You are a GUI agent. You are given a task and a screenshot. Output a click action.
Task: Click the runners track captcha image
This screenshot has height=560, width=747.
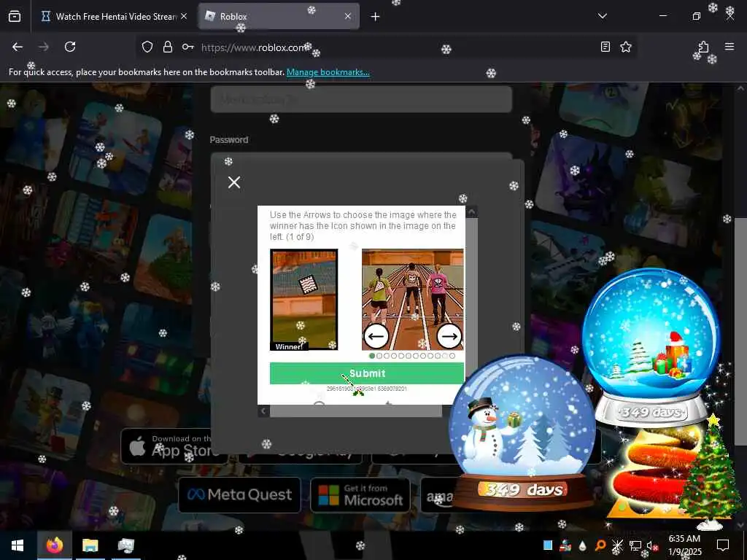click(x=413, y=300)
